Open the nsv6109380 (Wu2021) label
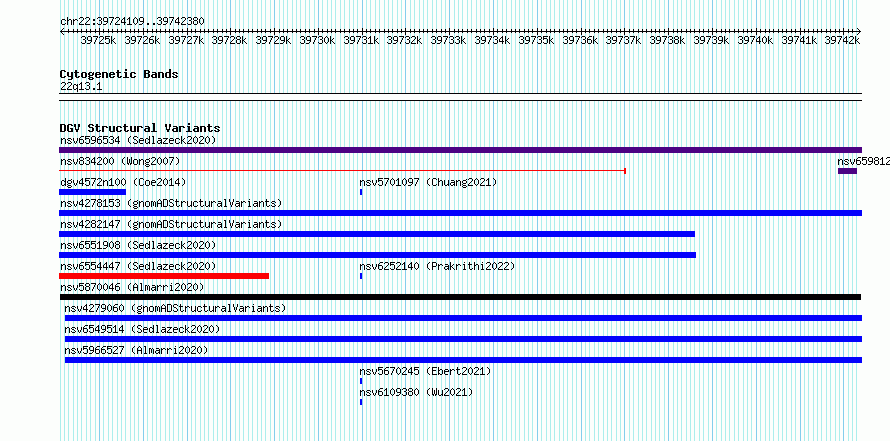This screenshot has height=441, width=890. 416,392
